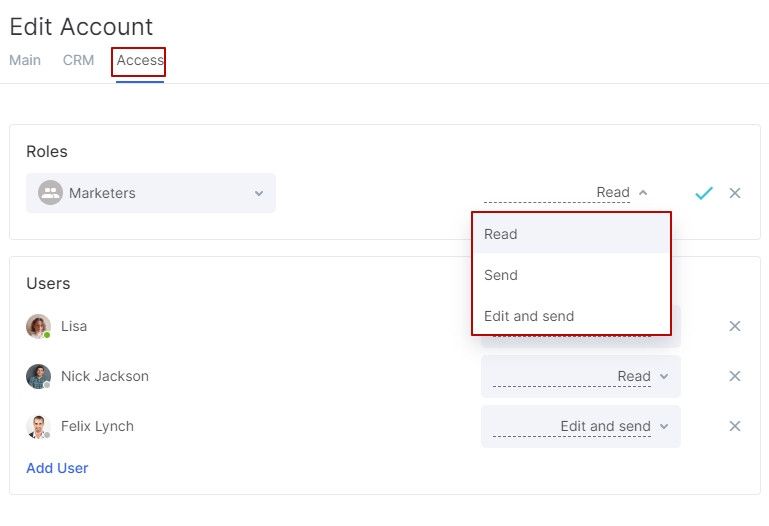
Task: Open Nick Jackson's Read permission dropdown
Action: click(x=581, y=376)
